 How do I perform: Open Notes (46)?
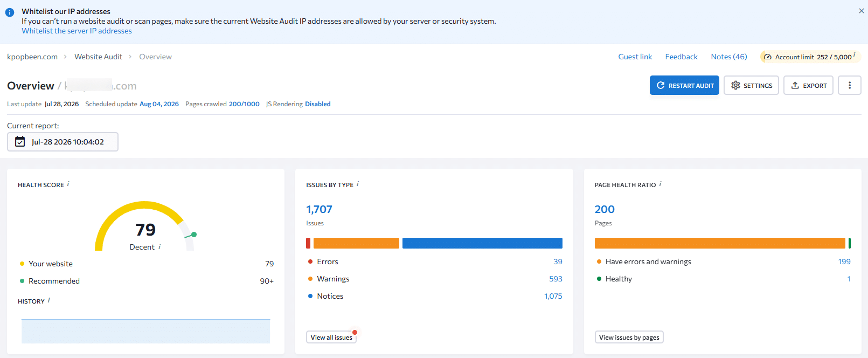click(728, 57)
